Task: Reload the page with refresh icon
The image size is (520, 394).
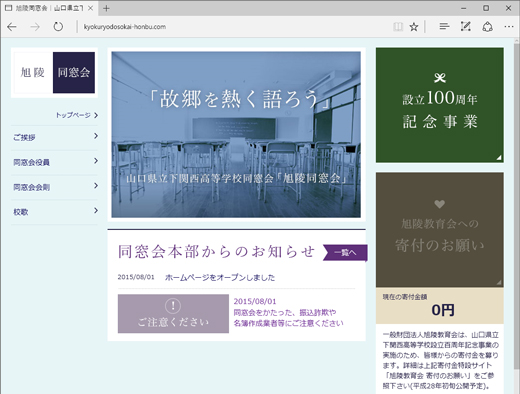Action: click(58, 27)
